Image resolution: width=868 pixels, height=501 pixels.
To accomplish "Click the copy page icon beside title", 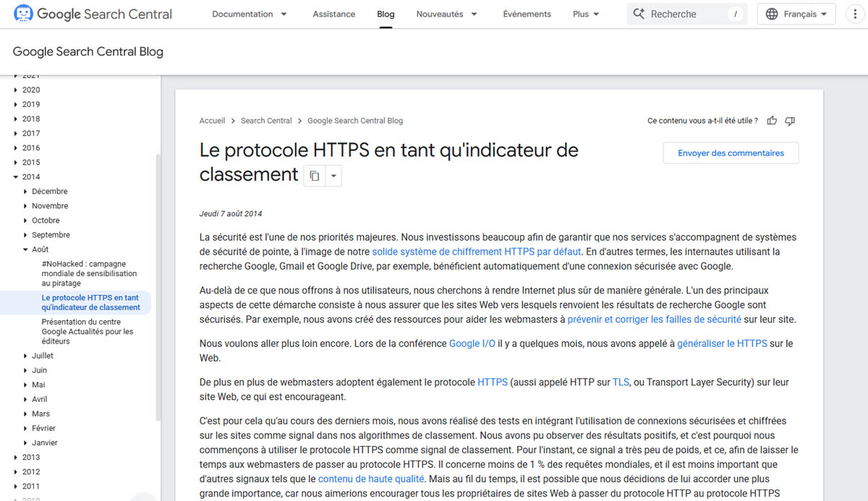I will pyautogui.click(x=315, y=176).
